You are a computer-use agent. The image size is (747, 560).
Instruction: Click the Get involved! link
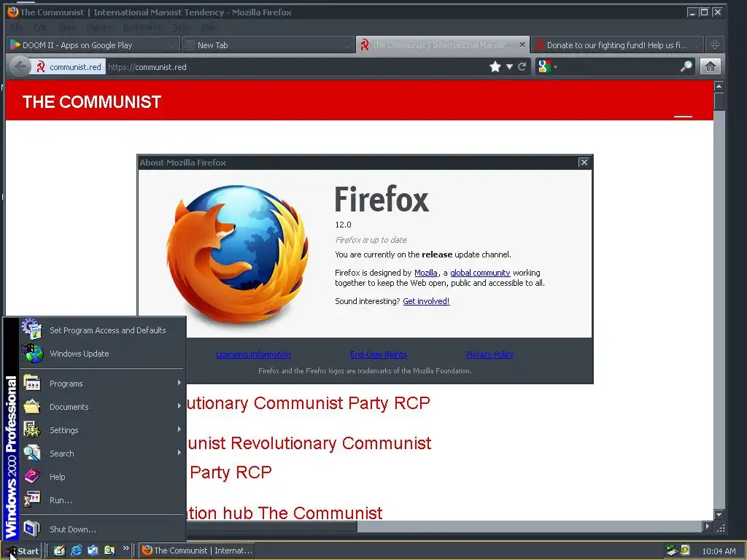[x=426, y=301]
